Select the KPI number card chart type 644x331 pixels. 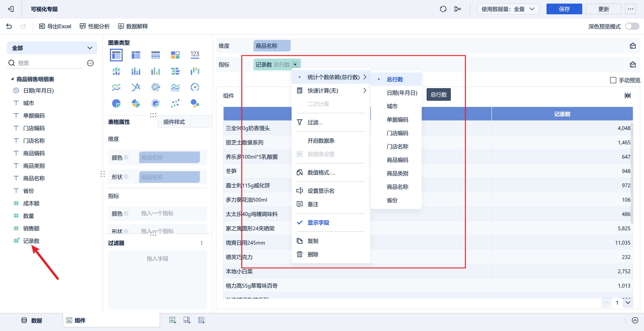pos(195,55)
